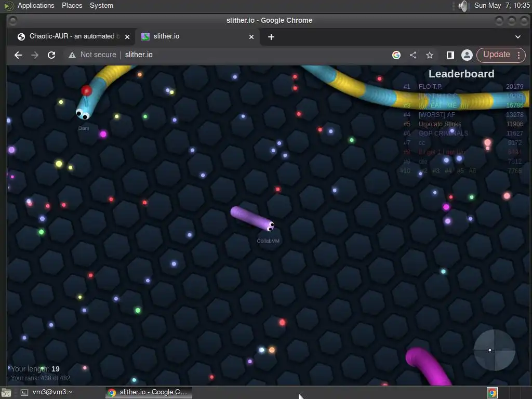Close the slither.io tab
The width and height of the screenshot is (532, 399).
(x=251, y=37)
